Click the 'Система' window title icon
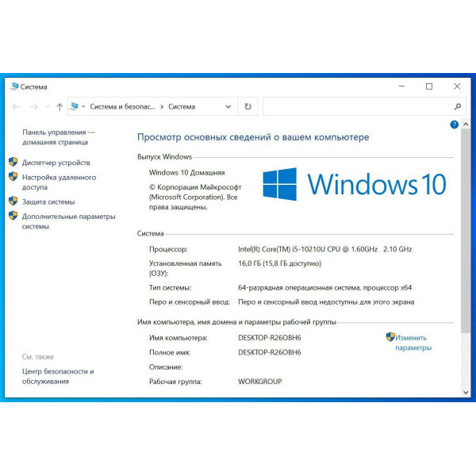Image resolution: width=476 pixels, height=476 pixels. [14, 86]
